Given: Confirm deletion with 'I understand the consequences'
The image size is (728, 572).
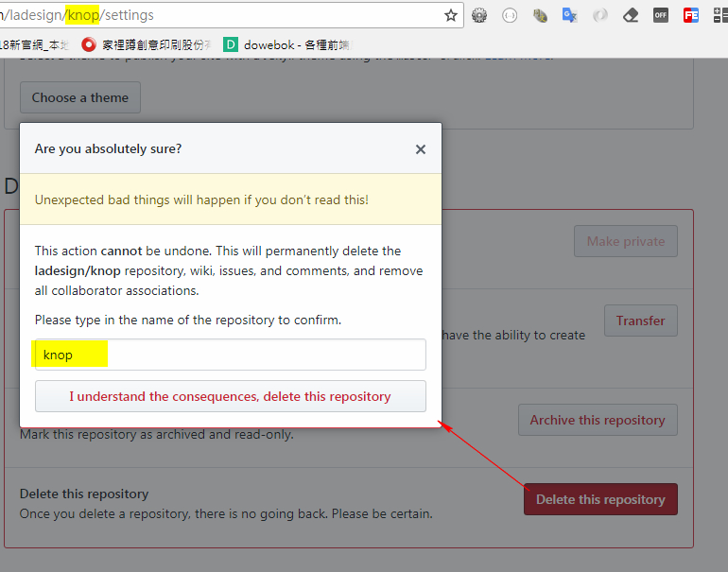Looking at the screenshot, I should point(231,396).
